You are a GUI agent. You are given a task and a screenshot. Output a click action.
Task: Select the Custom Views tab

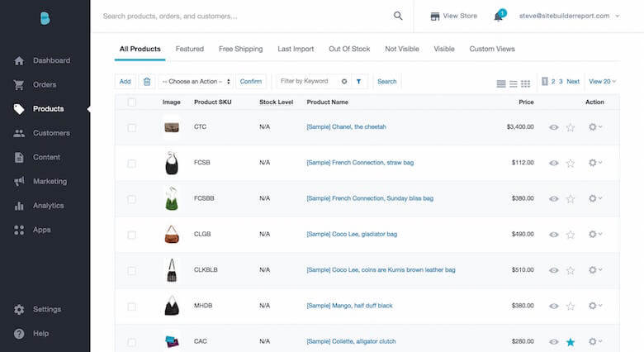point(492,49)
